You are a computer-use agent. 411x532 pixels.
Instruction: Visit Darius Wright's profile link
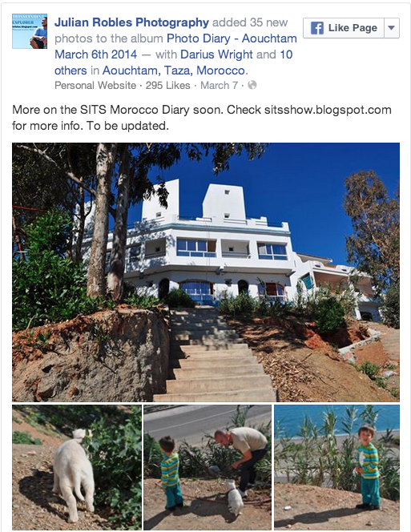[216, 54]
